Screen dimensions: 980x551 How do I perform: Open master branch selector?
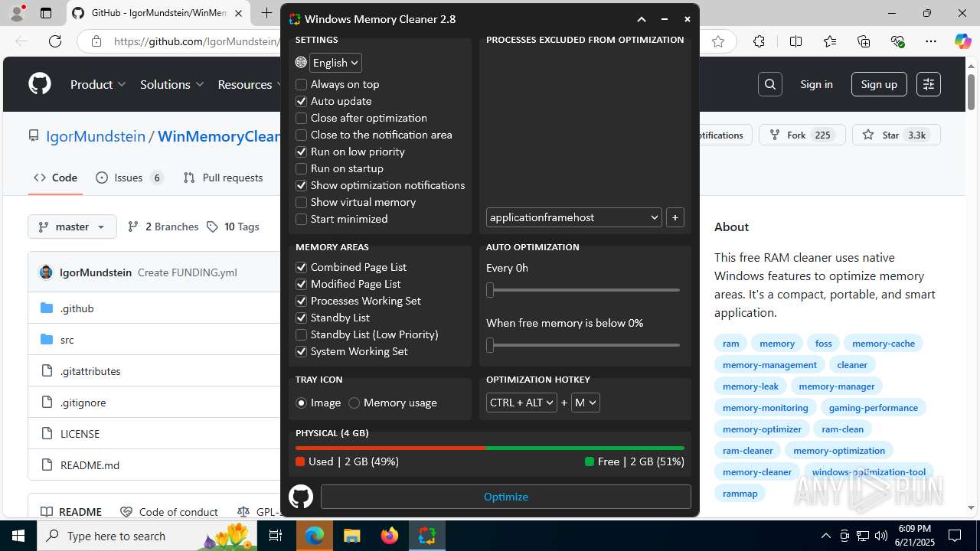click(73, 227)
